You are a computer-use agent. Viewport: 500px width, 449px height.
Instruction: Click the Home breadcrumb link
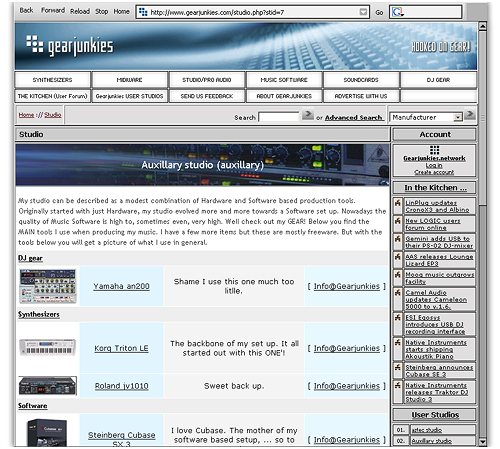[x=26, y=115]
